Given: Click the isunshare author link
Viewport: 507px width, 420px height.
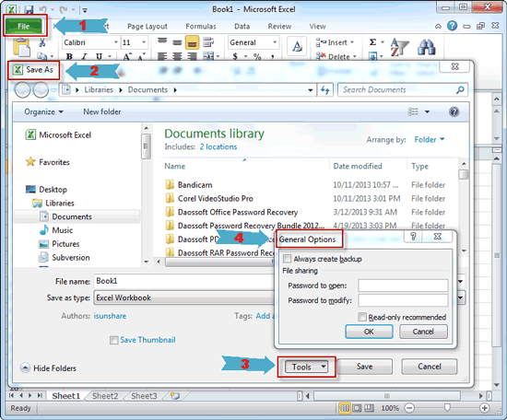Looking at the screenshot, I should (110, 316).
